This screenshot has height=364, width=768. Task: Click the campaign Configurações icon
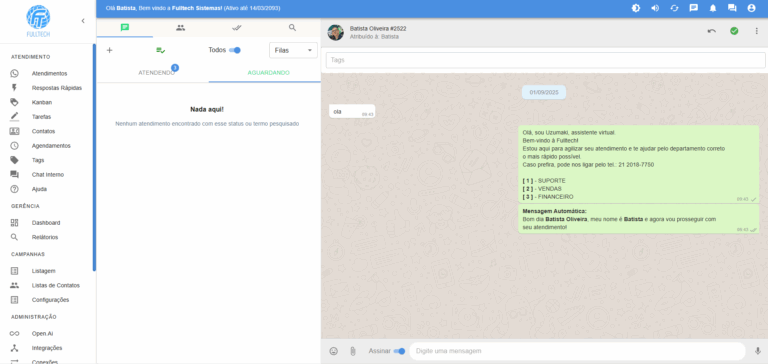14,299
